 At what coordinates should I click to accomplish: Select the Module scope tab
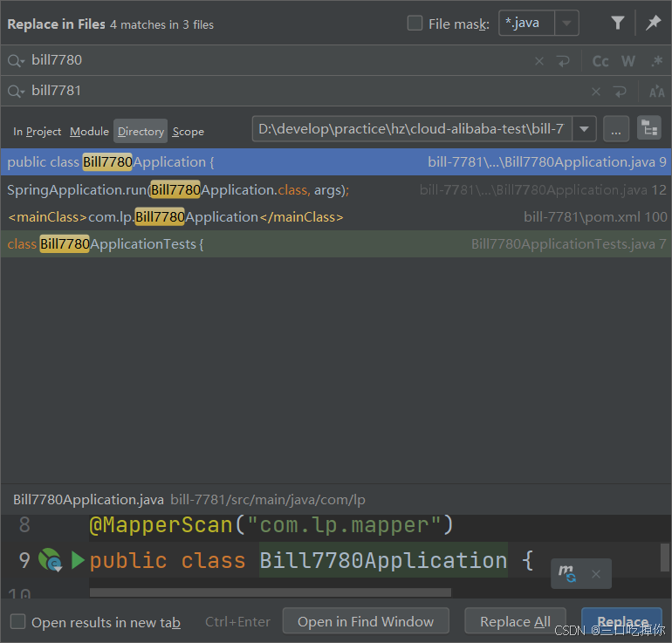pos(89,132)
